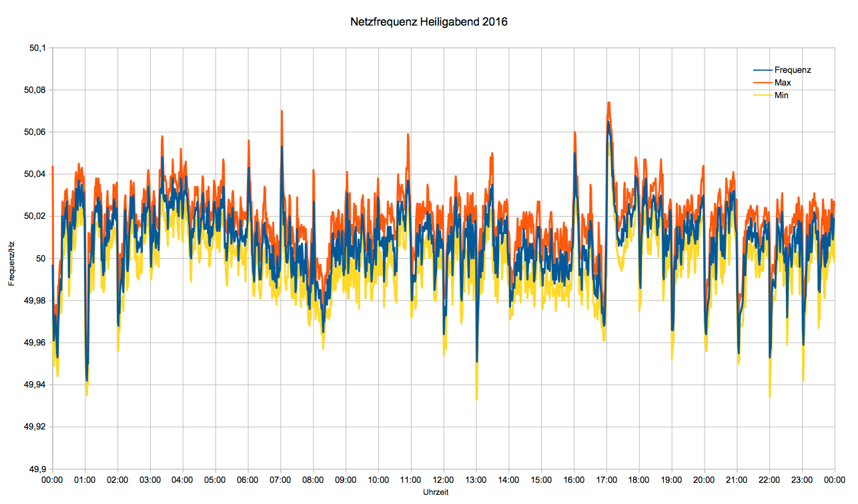Click the 49,92 y-axis label

click(36, 427)
